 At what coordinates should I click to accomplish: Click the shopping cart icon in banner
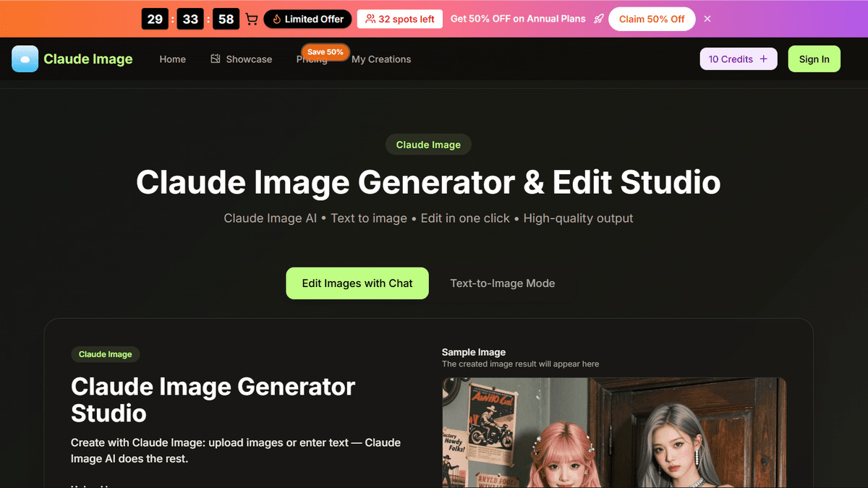pos(252,19)
